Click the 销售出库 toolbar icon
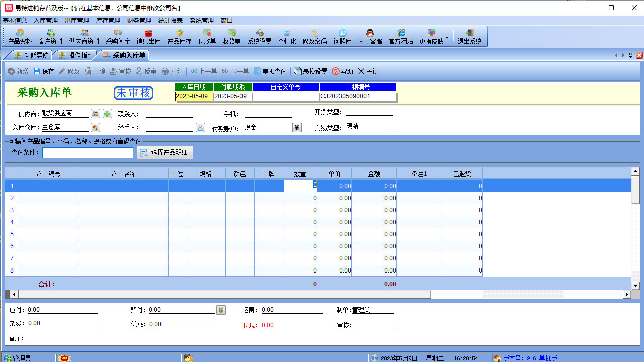Image resolution: width=644 pixels, height=362 pixels. [148, 37]
